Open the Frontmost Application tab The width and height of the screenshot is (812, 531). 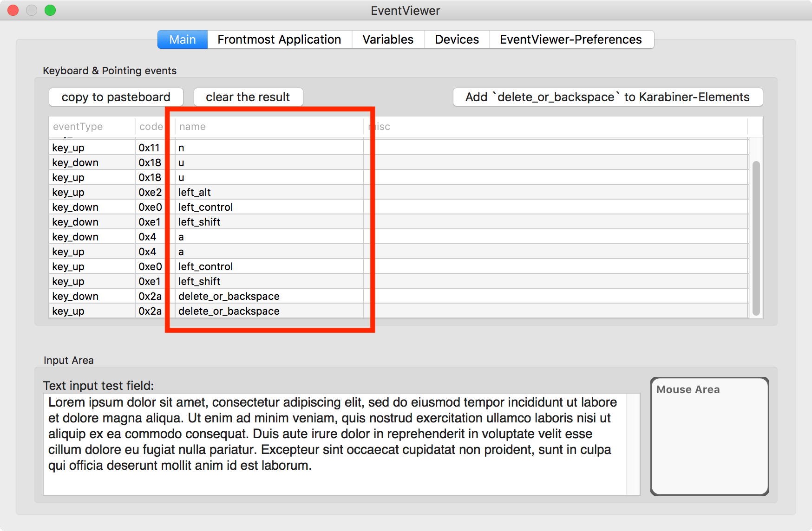(279, 39)
